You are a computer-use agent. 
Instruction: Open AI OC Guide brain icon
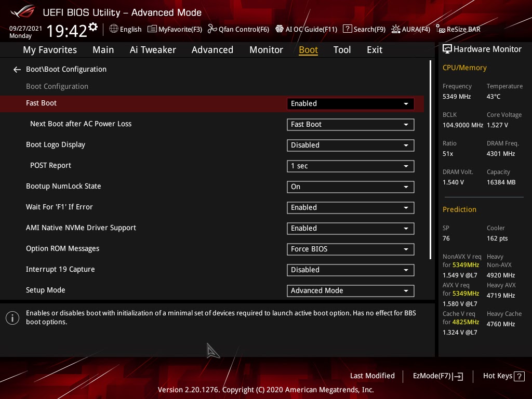tap(279, 29)
